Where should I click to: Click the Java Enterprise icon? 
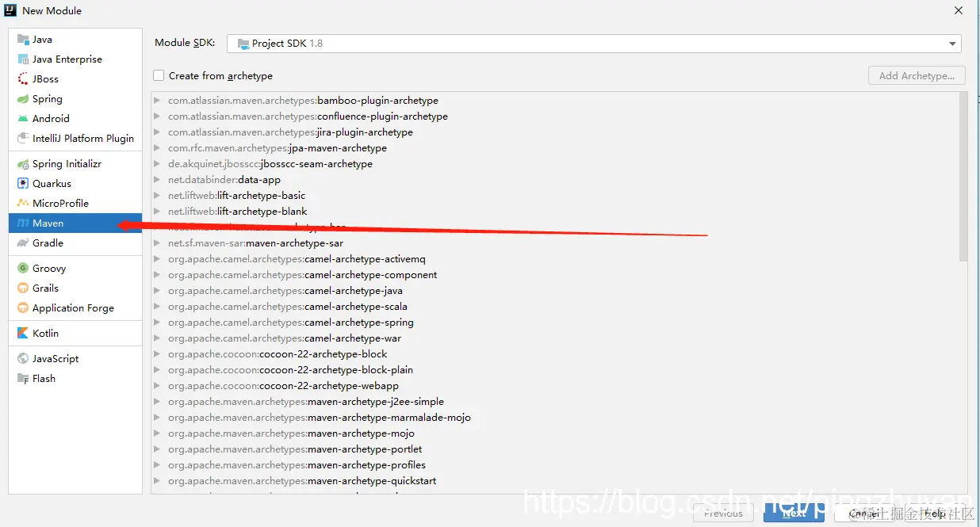[23, 59]
